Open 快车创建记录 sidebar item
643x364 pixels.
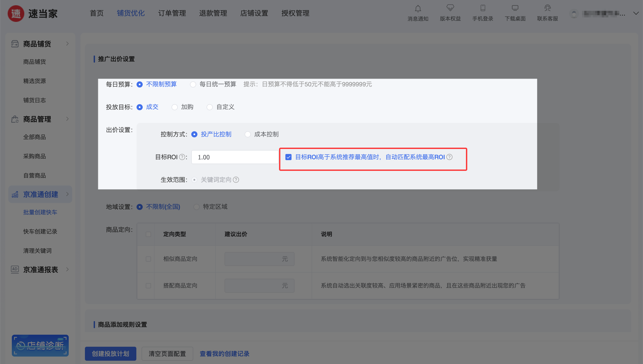click(40, 231)
